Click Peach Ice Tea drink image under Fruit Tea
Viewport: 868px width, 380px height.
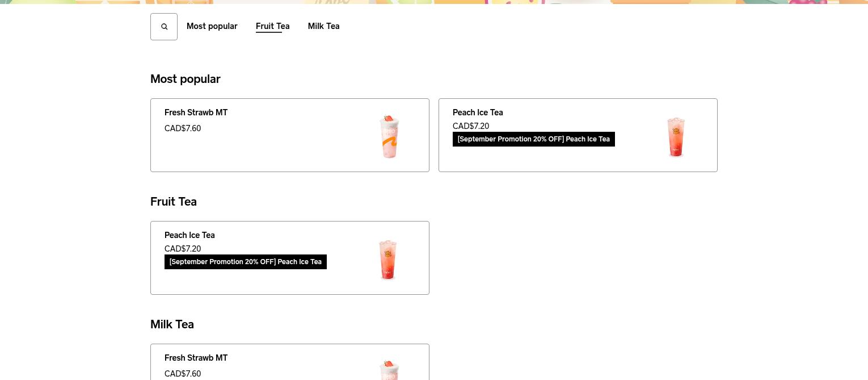387,259
